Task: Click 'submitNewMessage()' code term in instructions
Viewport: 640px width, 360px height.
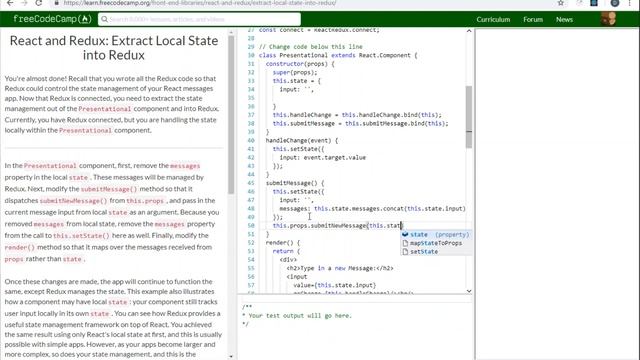Action: coord(73,201)
